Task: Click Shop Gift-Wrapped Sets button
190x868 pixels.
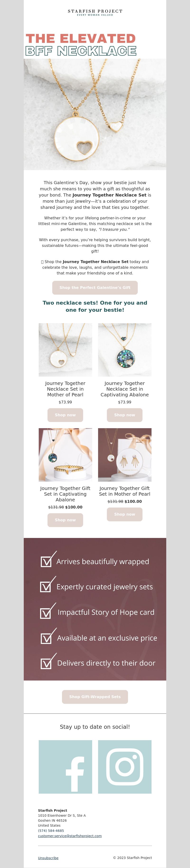Action: (95, 697)
